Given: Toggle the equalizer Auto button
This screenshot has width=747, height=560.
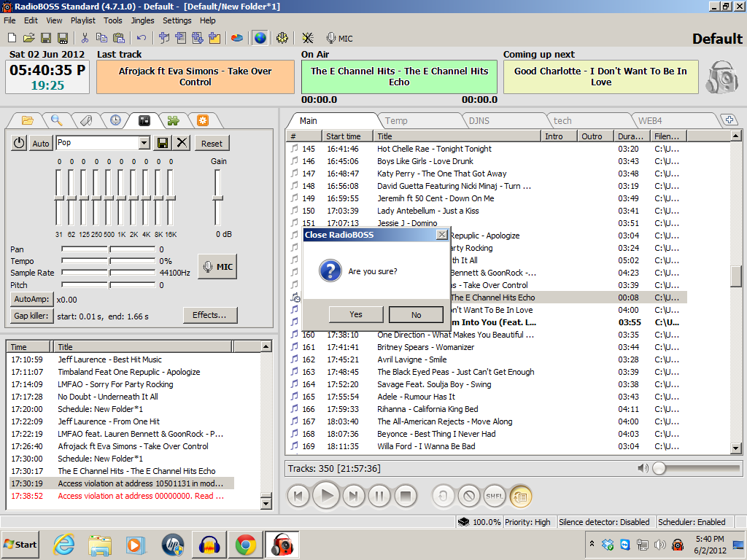Looking at the screenshot, I should 41,143.
